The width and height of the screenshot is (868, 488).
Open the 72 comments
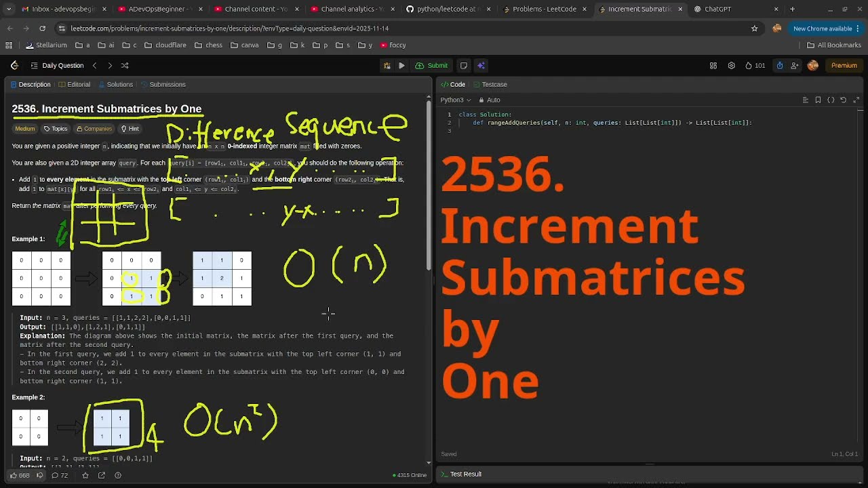(x=60, y=475)
